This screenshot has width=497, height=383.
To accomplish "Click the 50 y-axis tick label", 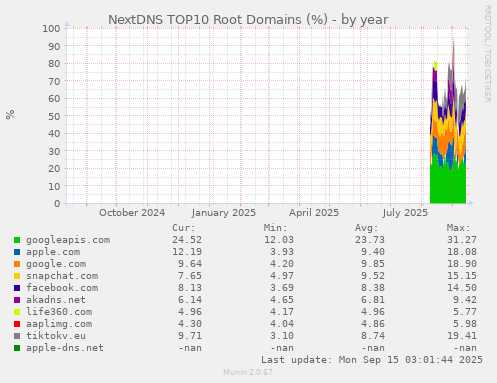I will coord(54,116).
